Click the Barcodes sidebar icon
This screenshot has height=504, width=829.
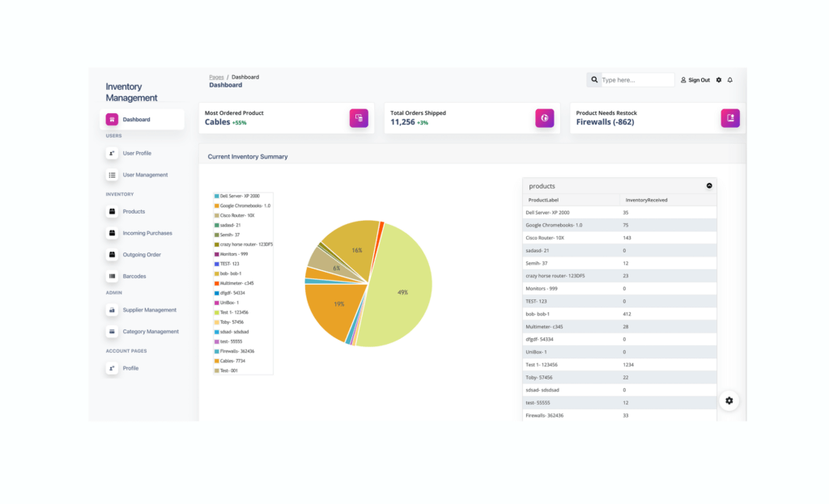[112, 276]
